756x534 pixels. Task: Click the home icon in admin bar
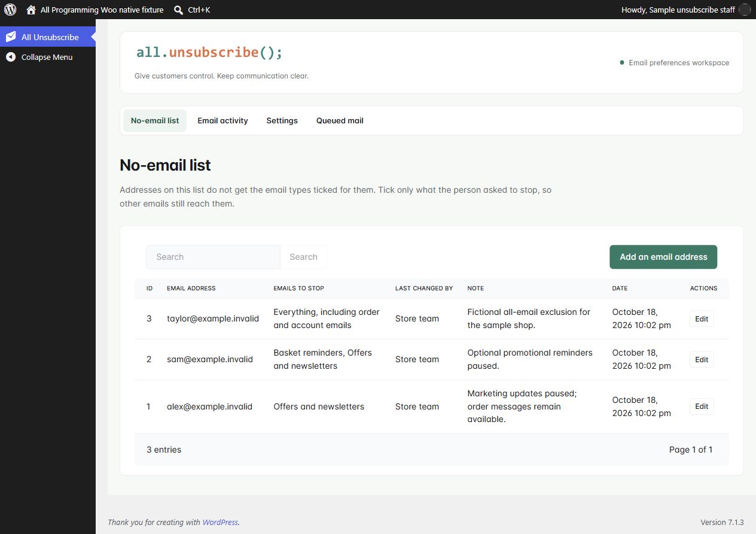(31, 10)
